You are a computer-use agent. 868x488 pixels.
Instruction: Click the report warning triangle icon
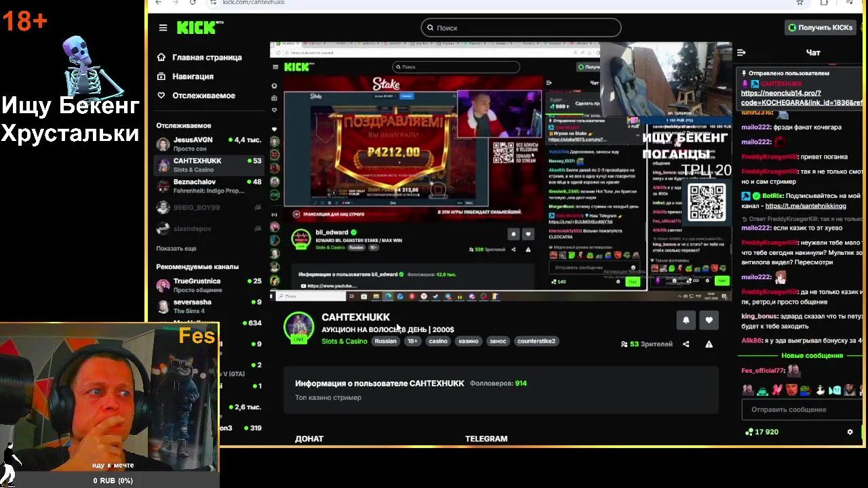[x=709, y=344]
